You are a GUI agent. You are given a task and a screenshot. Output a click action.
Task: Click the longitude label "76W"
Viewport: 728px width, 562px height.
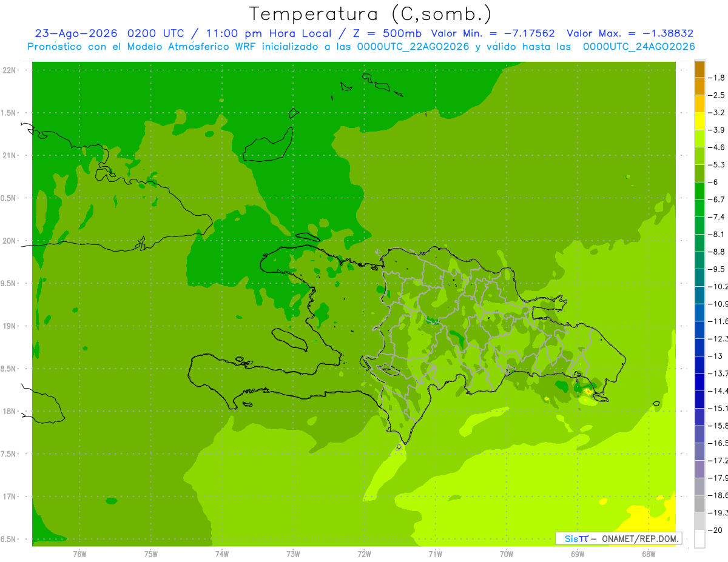(x=79, y=554)
